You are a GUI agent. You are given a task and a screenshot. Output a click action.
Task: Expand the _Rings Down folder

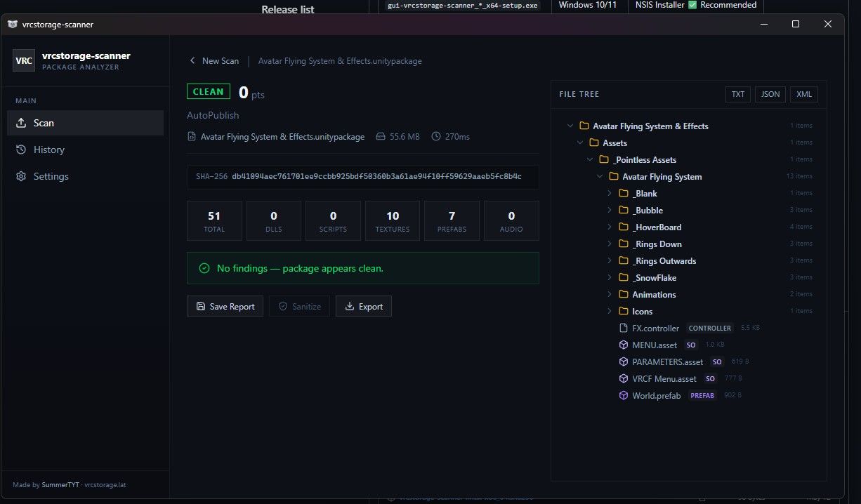click(x=610, y=244)
